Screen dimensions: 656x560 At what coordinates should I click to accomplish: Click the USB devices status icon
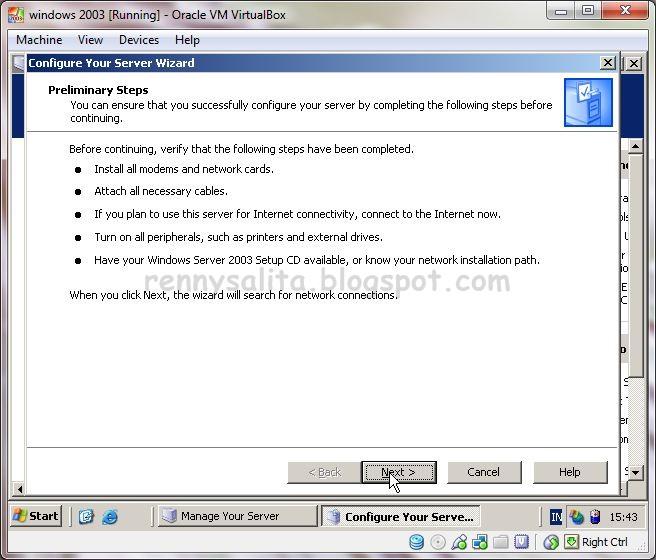[459, 542]
